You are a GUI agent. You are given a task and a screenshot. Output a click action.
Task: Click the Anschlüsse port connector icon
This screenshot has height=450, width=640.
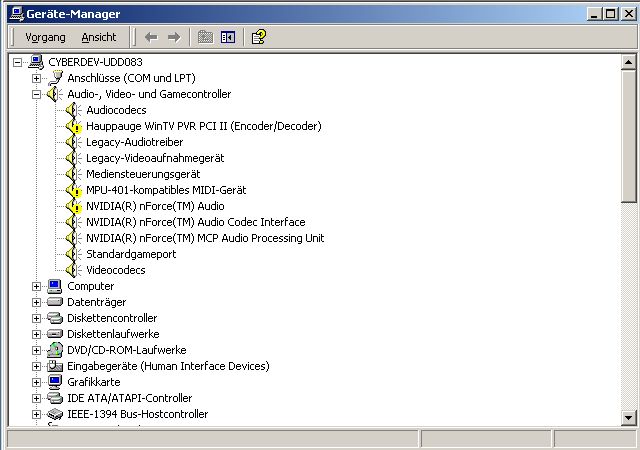tap(55, 78)
